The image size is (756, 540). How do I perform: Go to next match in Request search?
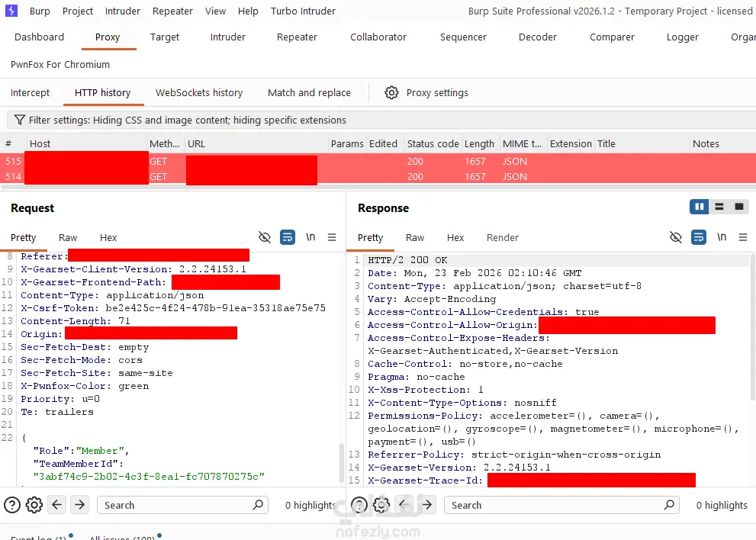[x=79, y=505]
